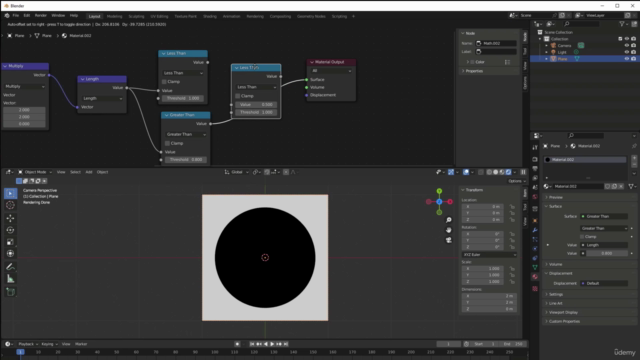Open the Multiply node operation dropdown
This screenshot has height=360, width=640.
pos(24,87)
